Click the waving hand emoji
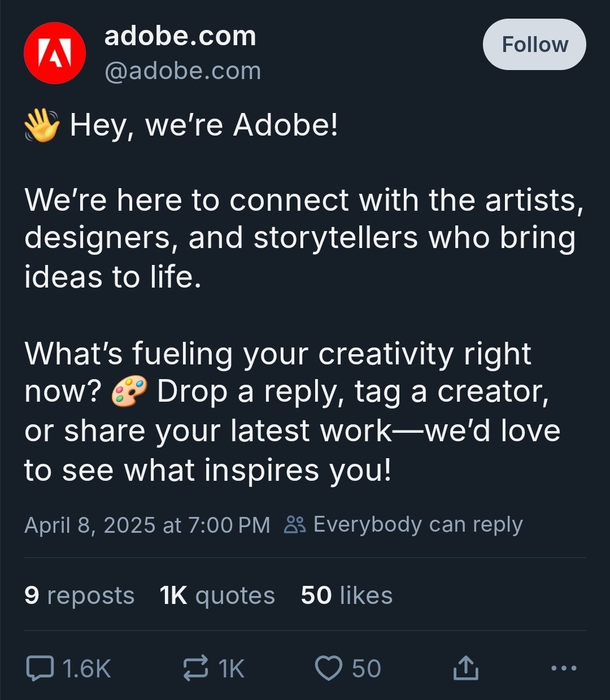 [x=42, y=125]
